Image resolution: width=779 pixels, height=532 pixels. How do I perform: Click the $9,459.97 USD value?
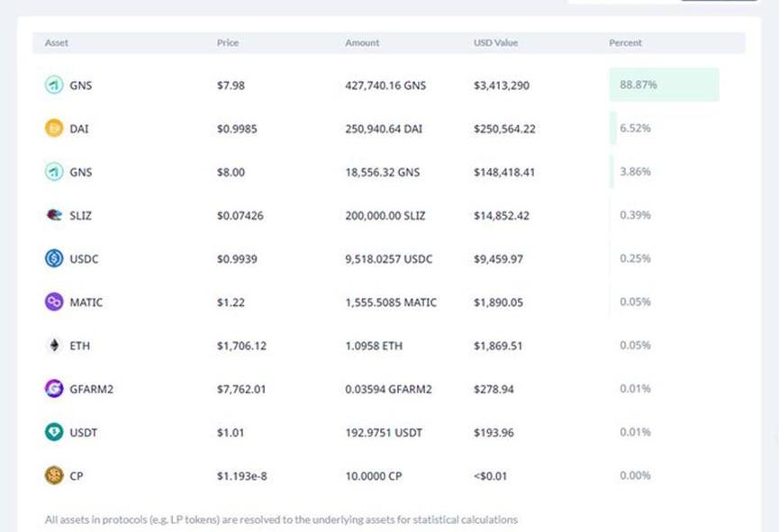click(x=498, y=258)
